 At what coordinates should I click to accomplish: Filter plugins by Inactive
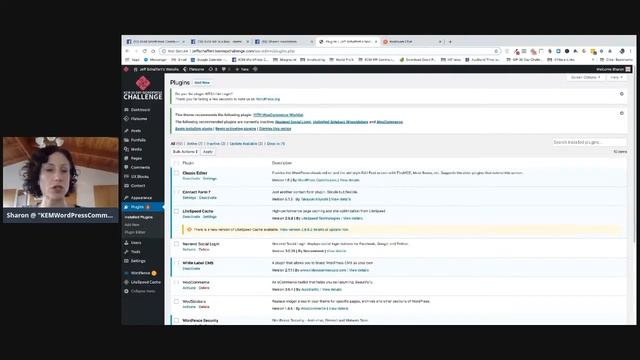tap(216, 144)
